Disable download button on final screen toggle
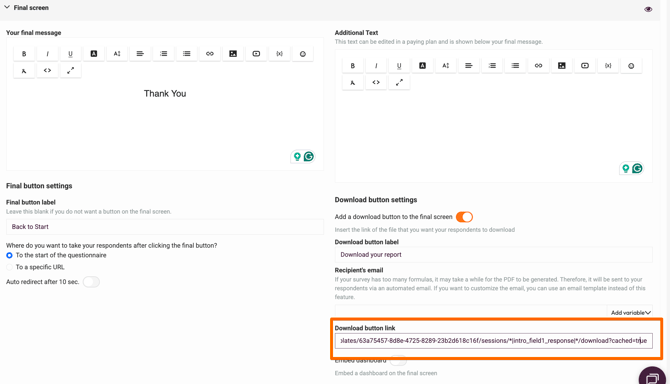Screen dimensions: 670x384 pos(464,217)
